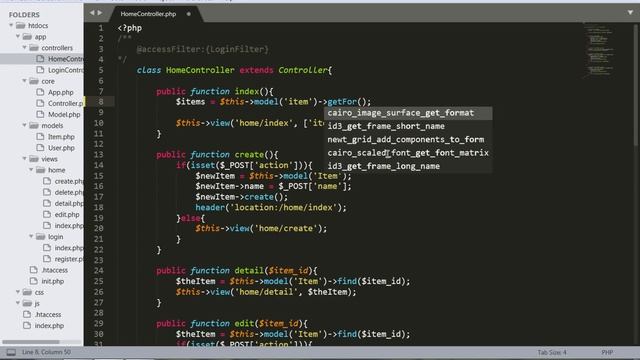The width and height of the screenshot is (640, 360).
Task: Open create.php in home views
Action: coord(69,181)
